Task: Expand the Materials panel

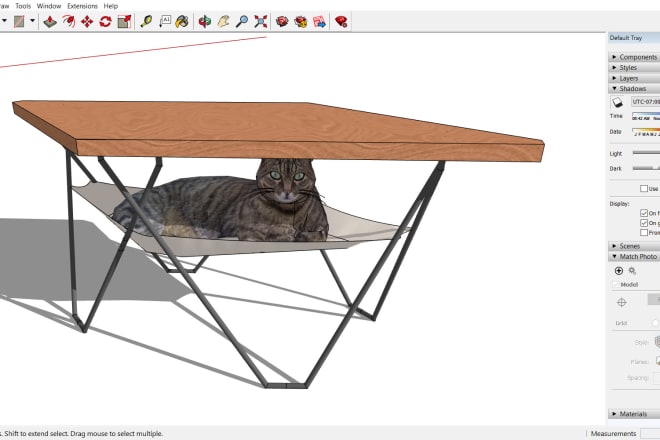Action: 634,414
